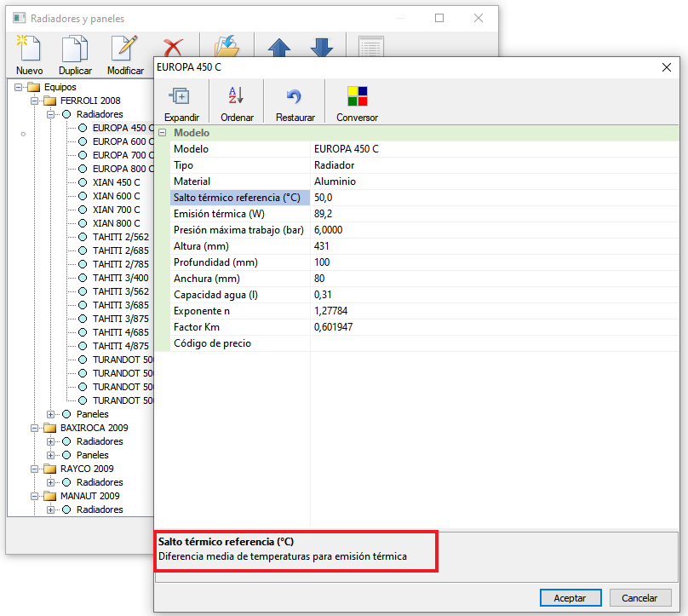Click the blue up arrow icon
This screenshot has width=688, height=616.
279,48
